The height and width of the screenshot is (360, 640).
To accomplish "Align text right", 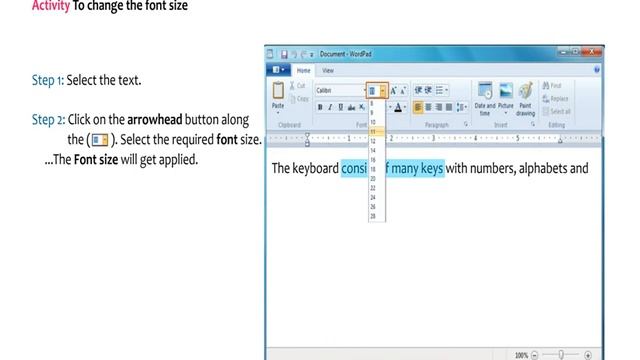I will 438,107.
